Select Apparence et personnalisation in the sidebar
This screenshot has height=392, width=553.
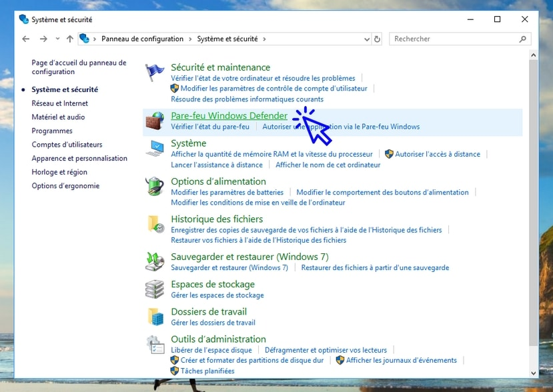(x=79, y=158)
